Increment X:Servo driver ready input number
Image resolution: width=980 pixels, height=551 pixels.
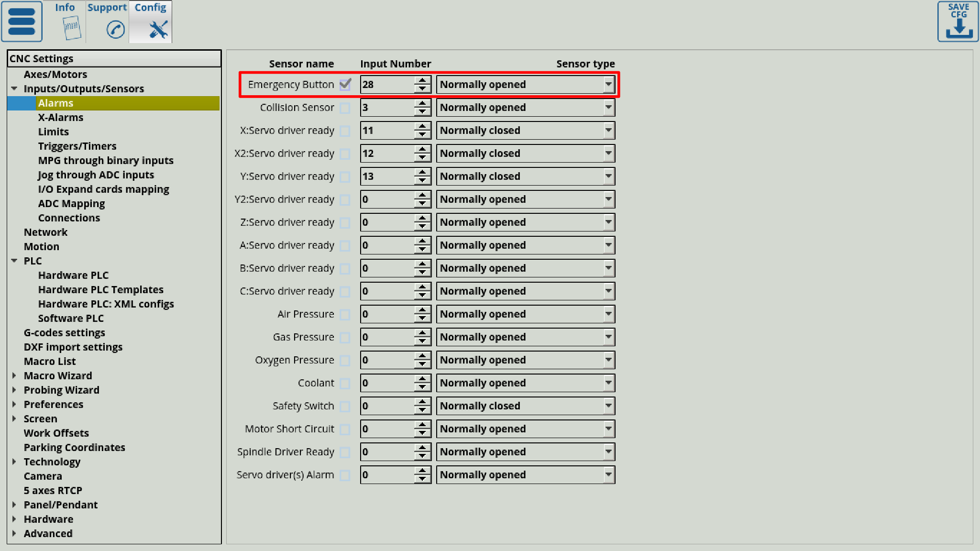(422, 126)
